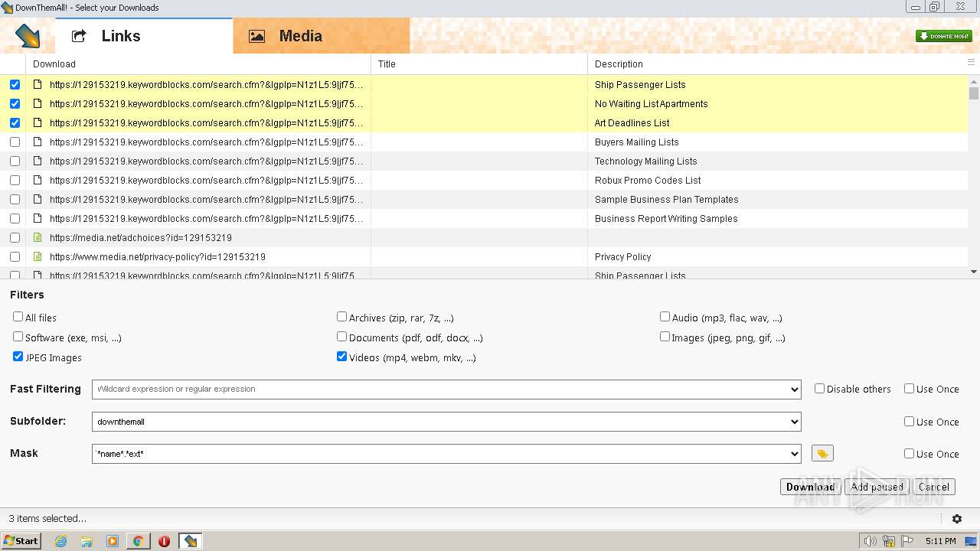This screenshot has height=551, width=980.
Task: Open the column picker icon in header
Action: pos(972,64)
